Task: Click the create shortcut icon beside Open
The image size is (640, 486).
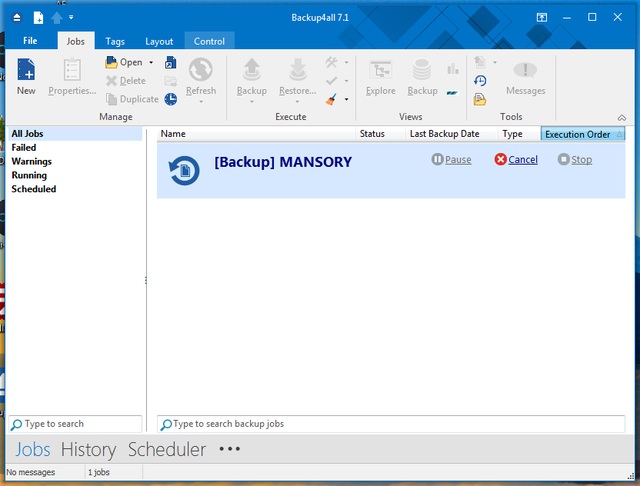Action: 171,63
